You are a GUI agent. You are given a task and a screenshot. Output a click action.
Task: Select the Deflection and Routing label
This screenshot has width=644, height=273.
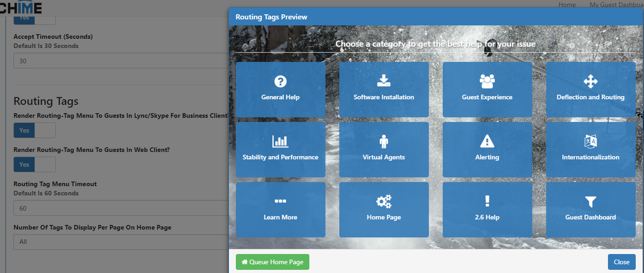[590, 97]
